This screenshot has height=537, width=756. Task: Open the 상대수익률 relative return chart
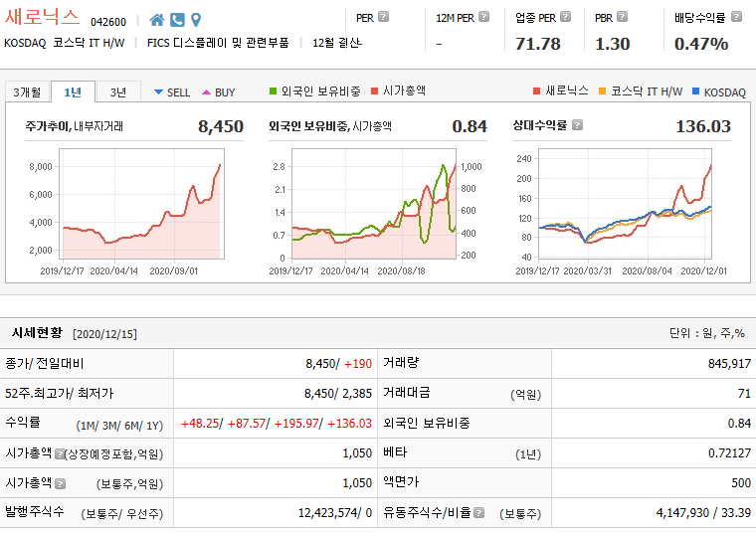(625, 204)
